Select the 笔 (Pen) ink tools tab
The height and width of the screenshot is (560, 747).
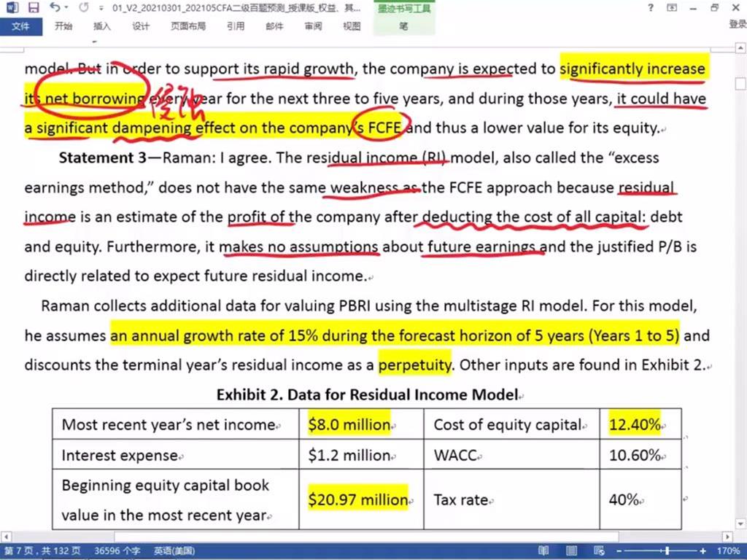(403, 26)
